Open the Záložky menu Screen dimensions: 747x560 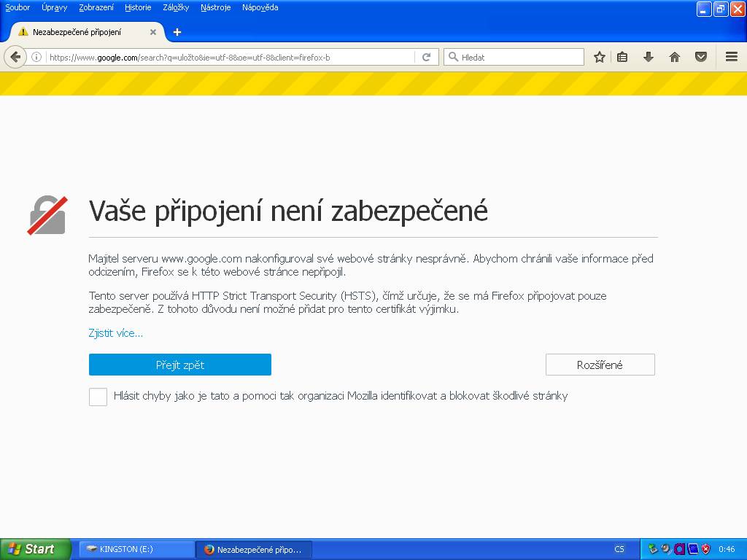pos(176,7)
